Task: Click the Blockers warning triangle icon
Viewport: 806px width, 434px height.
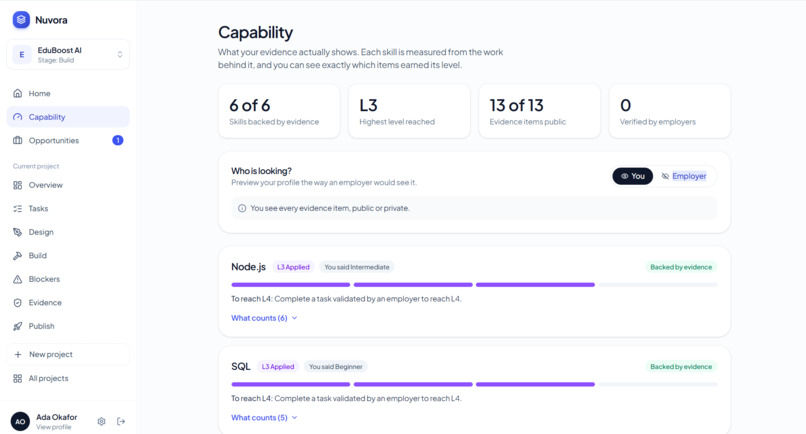Action: [x=17, y=279]
